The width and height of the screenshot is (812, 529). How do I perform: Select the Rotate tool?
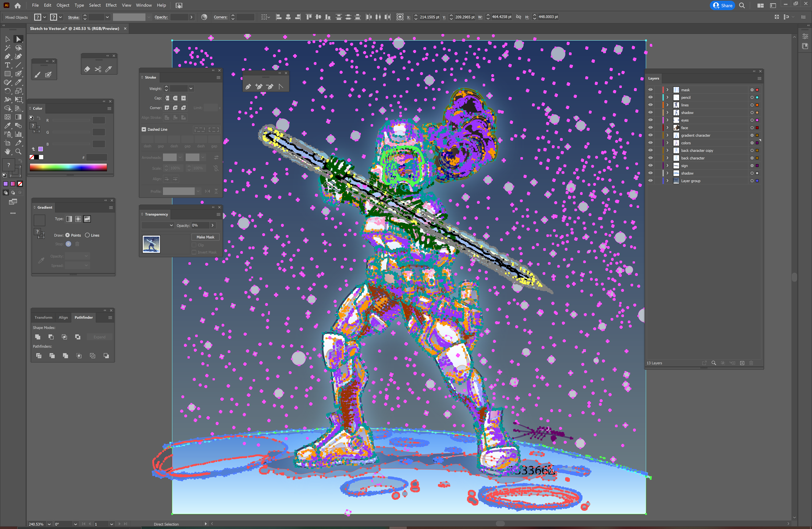pyautogui.click(x=7, y=91)
